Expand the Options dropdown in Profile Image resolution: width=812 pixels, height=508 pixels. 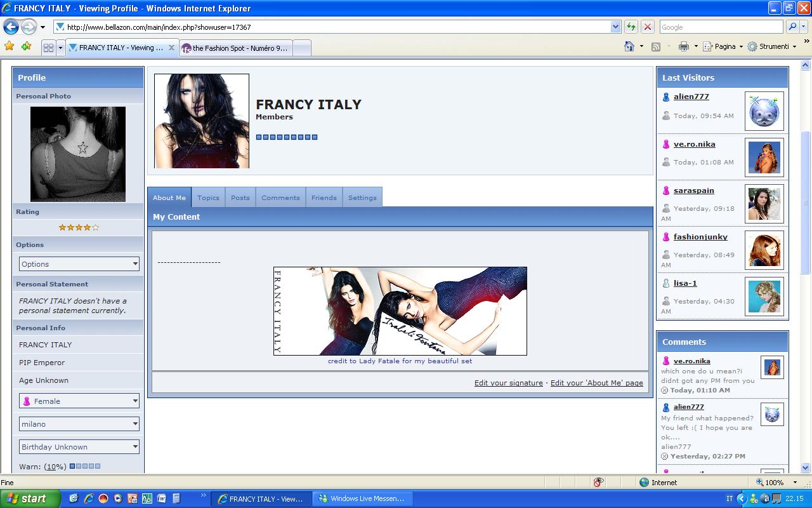coord(79,264)
